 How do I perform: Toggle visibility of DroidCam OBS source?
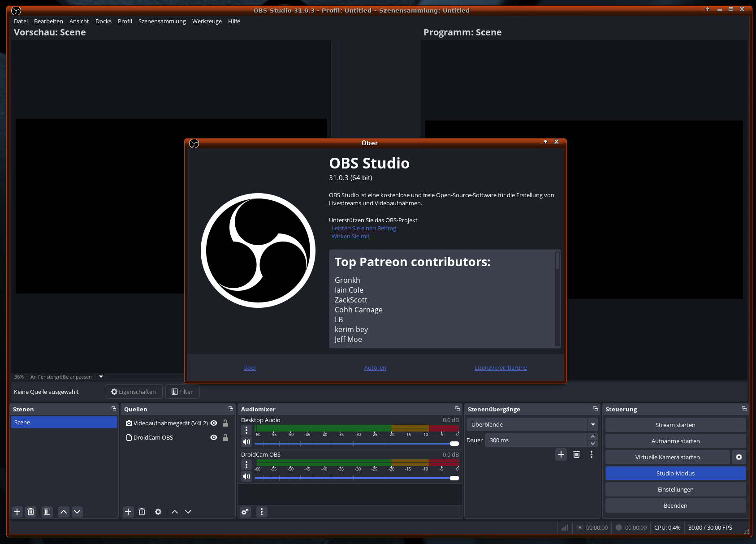(x=214, y=437)
